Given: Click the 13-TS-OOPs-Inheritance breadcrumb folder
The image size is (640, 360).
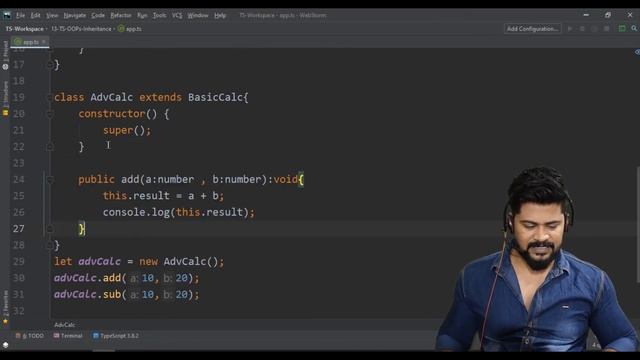Looking at the screenshot, I should click(81, 29).
